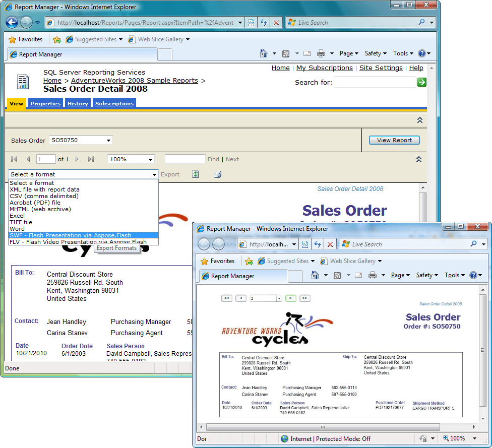This screenshot has height=448, width=492.
Task: Click AdventureWorks 2008 Sample Reports breadcrumb
Action: point(134,80)
